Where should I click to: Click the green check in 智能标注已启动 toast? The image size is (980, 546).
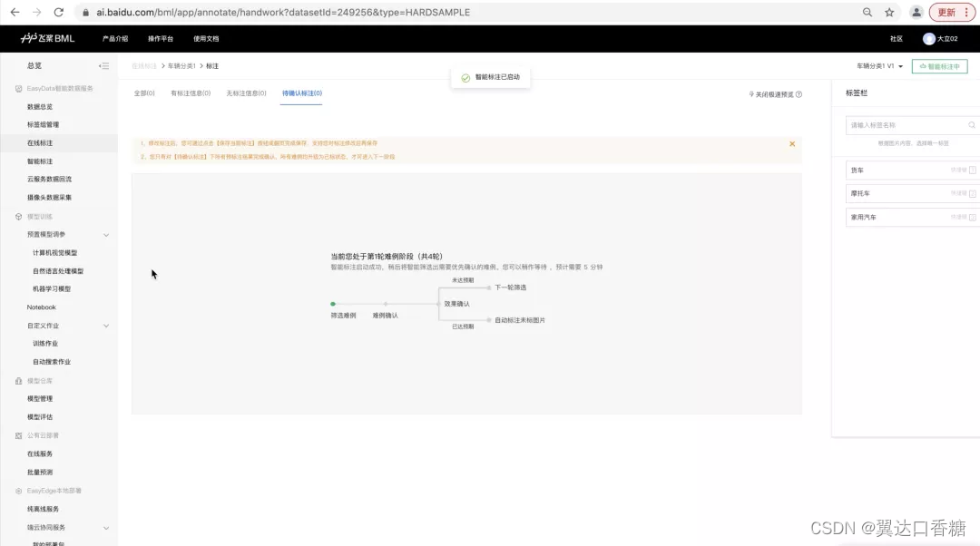[465, 77]
